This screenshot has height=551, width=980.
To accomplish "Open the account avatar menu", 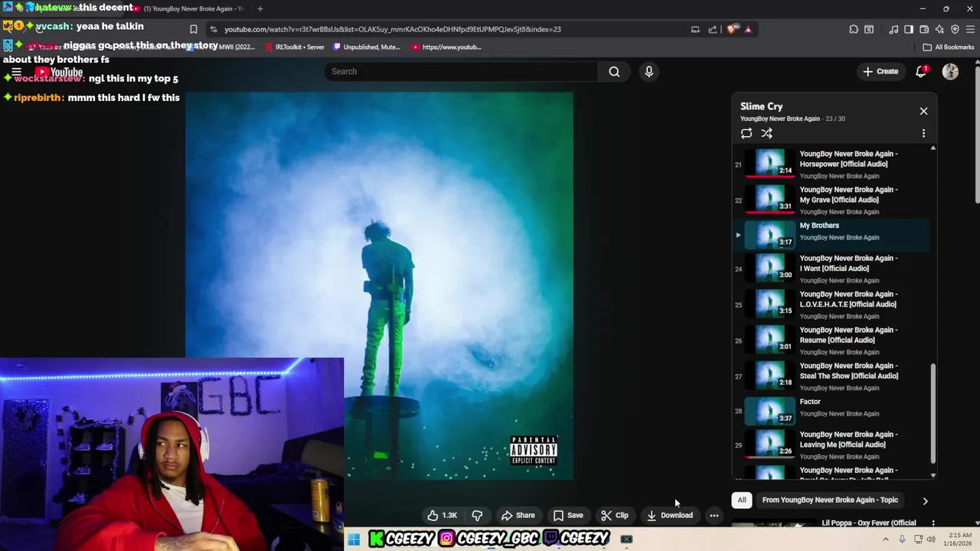I will [950, 71].
